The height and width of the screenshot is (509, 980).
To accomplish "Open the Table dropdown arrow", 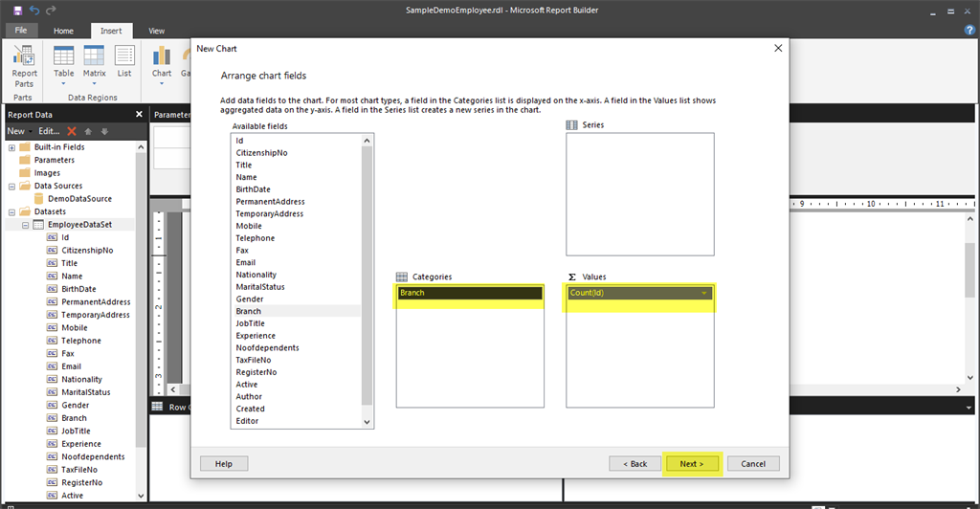I will [64, 83].
